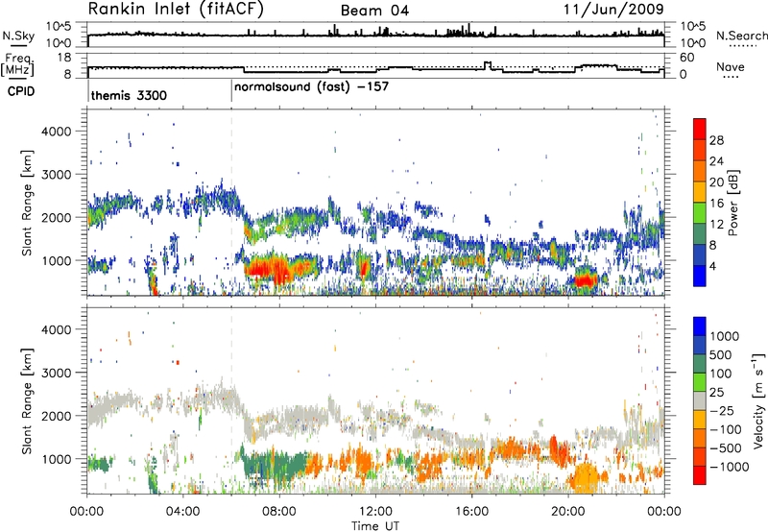Click the 'Beam 04' label
Viewport: 768px width, 532px height.
point(374,11)
